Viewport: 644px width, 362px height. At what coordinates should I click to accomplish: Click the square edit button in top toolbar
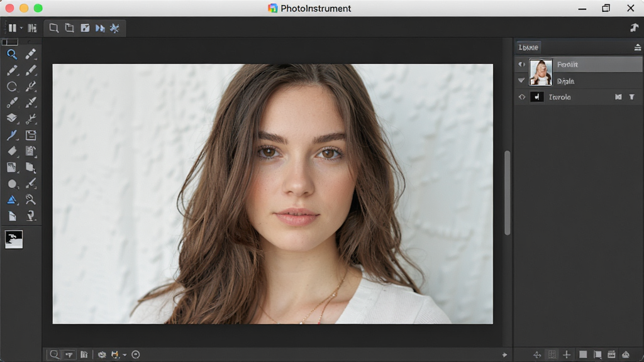(x=85, y=28)
